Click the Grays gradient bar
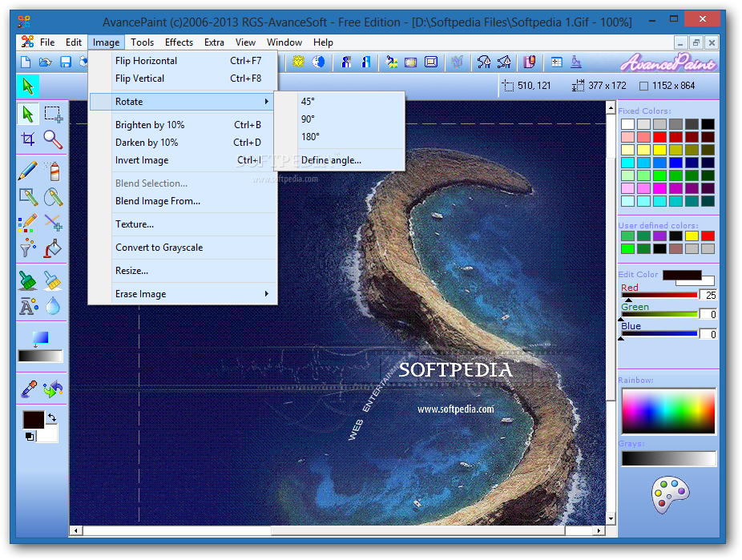 click(x=668, y=458)
